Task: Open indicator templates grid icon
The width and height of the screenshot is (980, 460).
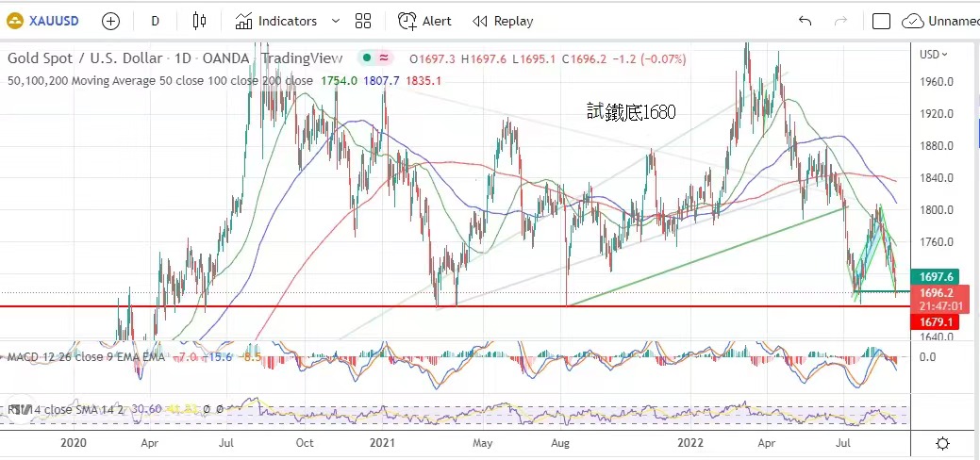Action: pyautogui.click(x=363, y=21)
